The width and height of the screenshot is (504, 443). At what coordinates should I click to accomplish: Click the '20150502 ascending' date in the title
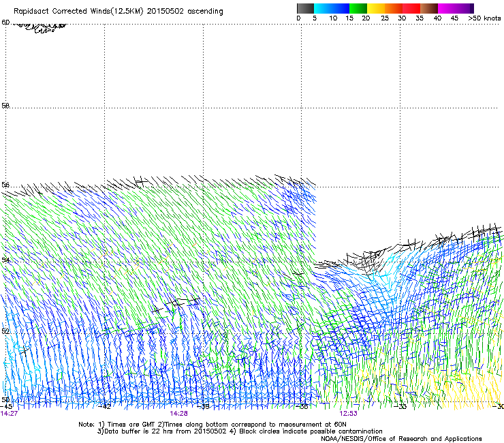185,12
